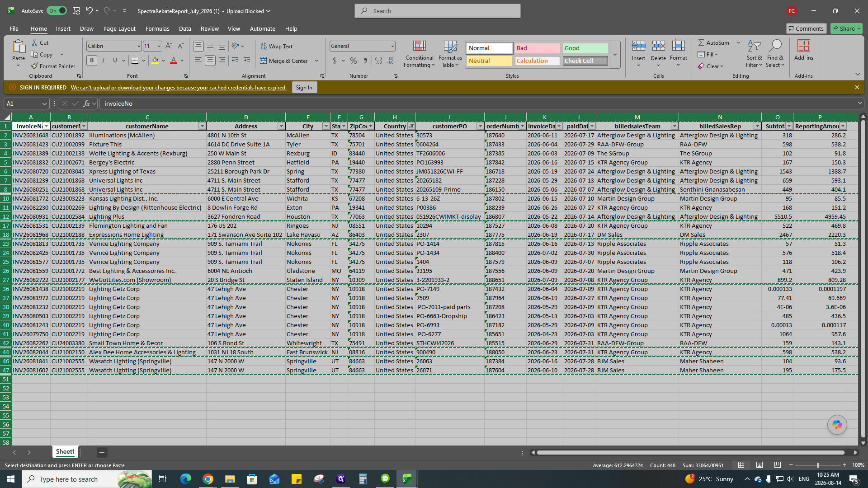This screenshot has width=868, height=488.
Task: Toggle AutoSave switch
Action: point(57,11)
